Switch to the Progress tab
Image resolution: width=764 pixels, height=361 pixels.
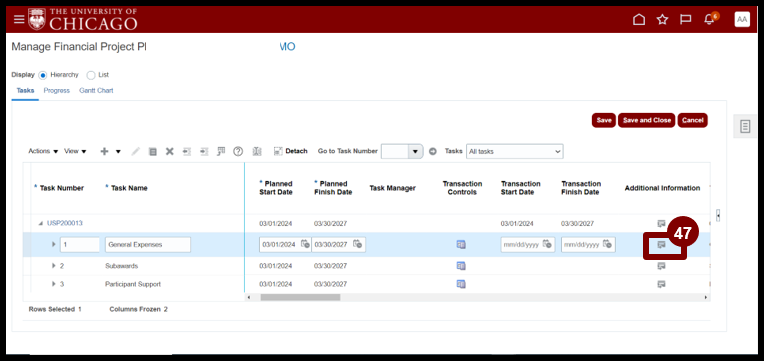tap(57, 91)
